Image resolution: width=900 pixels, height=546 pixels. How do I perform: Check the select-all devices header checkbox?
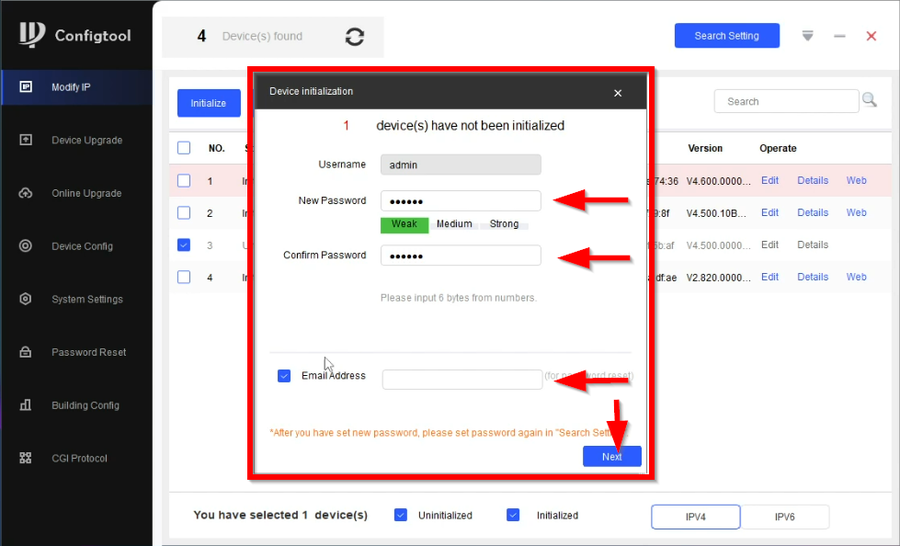pos(184,148)
